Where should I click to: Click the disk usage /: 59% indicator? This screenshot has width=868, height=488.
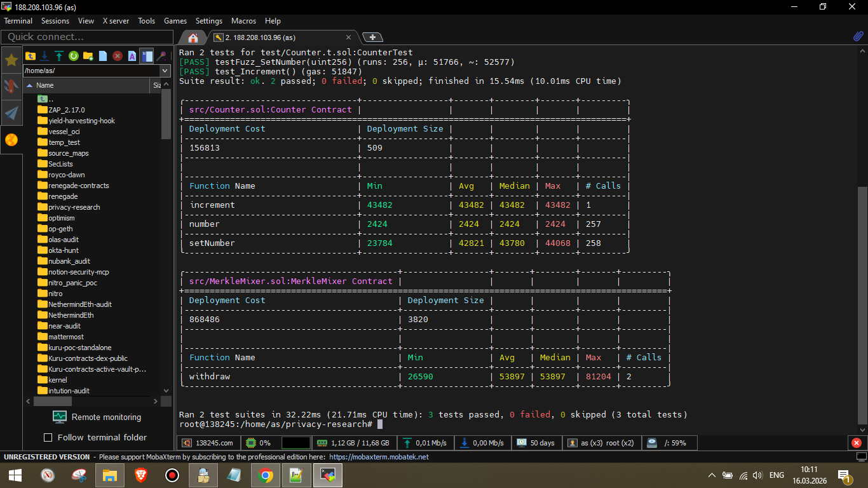coord(668,443)
